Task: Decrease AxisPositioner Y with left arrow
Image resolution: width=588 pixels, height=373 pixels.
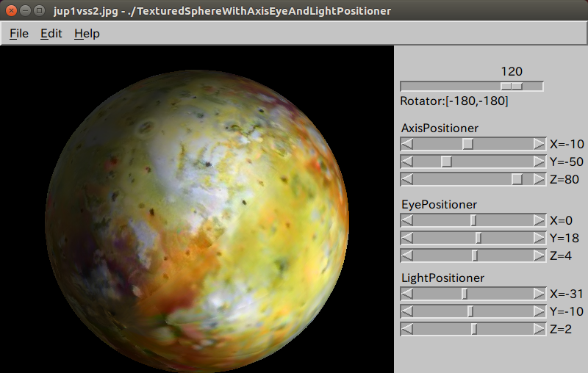Action: pyautogui.click(x=407, y=162)
